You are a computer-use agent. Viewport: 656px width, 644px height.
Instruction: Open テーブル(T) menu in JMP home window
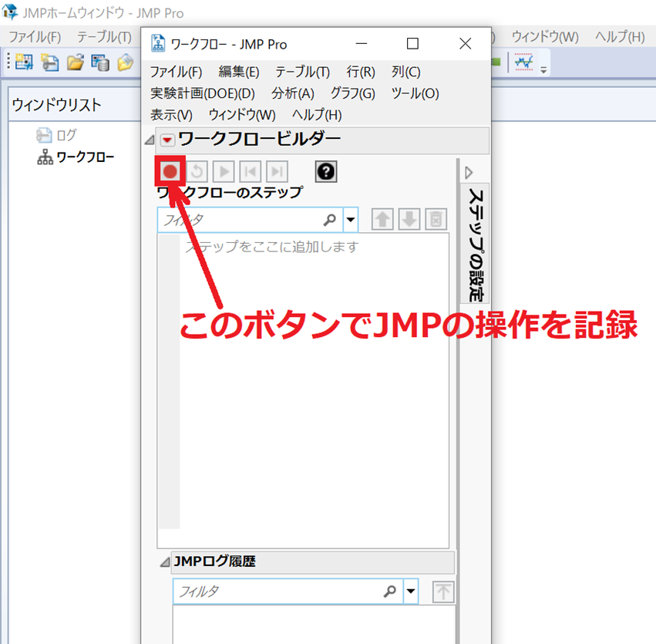click(104, 37)
